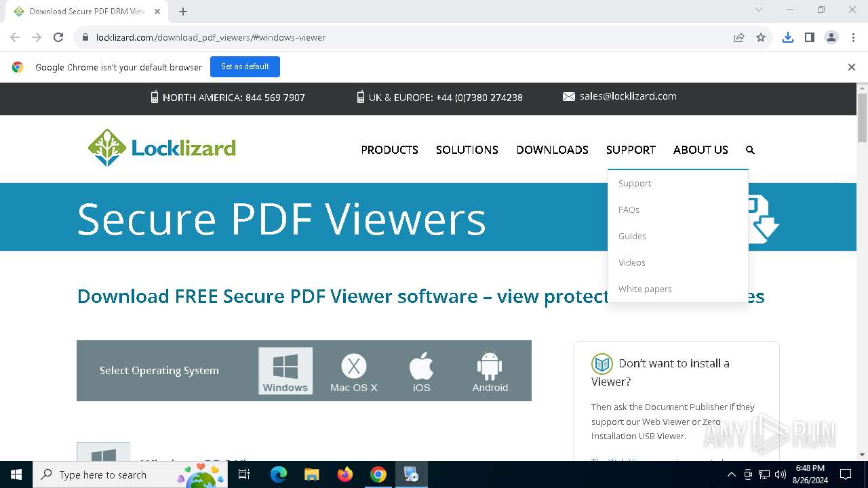868x488 pixels.
Task: Open ABOUT US menu
Action: coord(701,150)
